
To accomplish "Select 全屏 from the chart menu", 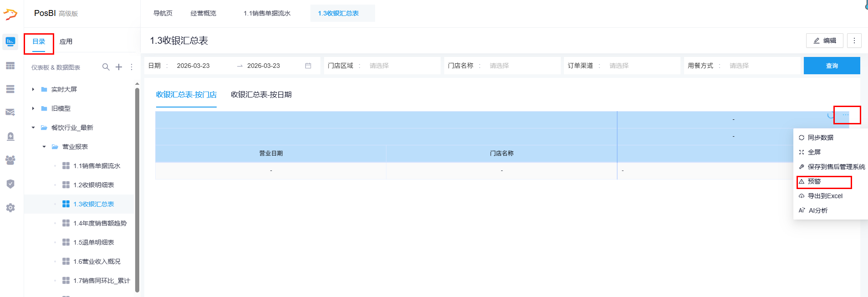I will tap(831, 152).
